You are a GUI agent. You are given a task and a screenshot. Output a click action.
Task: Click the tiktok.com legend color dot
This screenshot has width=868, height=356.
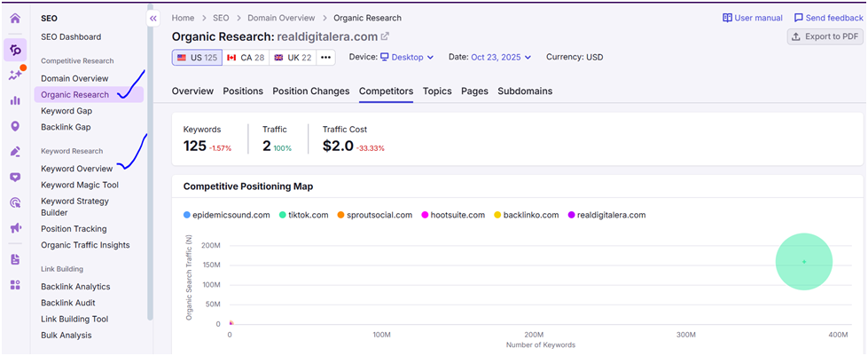(282, 215)
